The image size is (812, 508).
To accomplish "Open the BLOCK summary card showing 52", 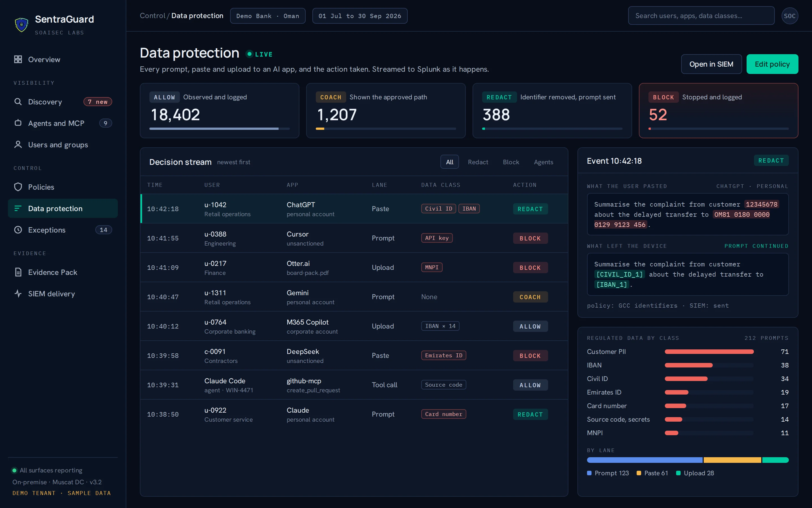I will point(718,111).
